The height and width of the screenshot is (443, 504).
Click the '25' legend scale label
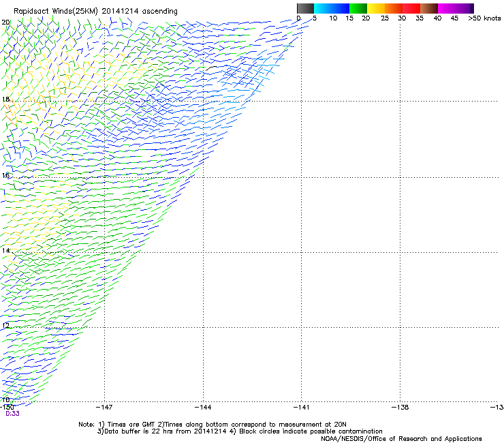pos(385,18)
